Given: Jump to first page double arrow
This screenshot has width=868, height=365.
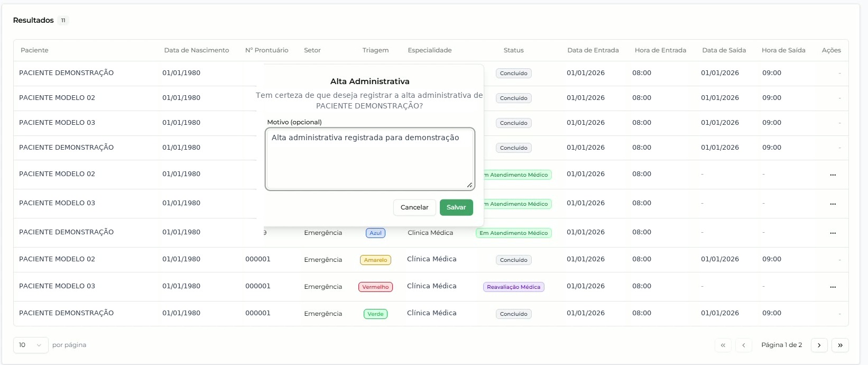Looking at the screenshot, I should point(723,345).
